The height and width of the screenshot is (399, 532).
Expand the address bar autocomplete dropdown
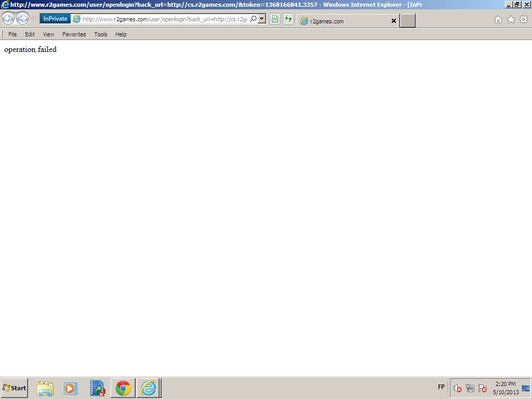tap(262, 19)
